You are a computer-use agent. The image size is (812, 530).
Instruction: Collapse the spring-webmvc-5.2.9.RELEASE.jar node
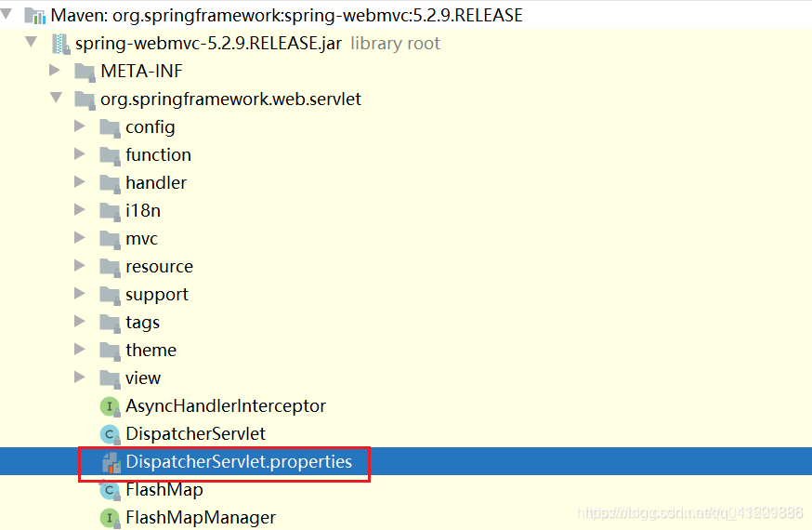point(31,42)
